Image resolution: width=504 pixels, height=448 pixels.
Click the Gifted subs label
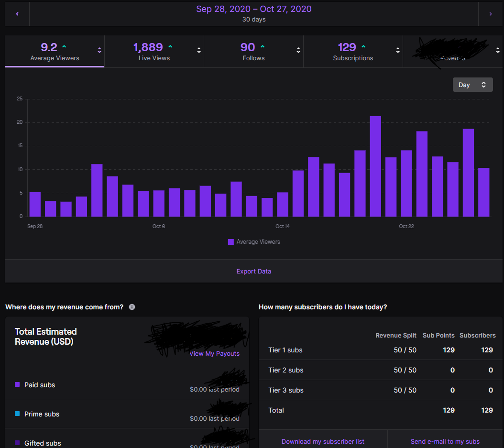click(x=43, y=443)
